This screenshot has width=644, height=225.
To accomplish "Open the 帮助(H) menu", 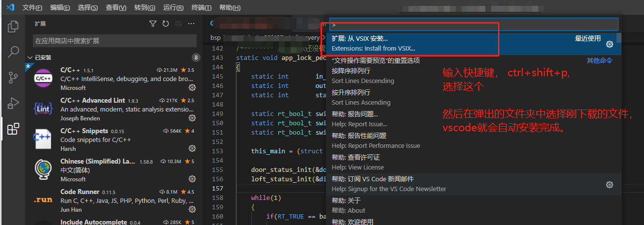I will [230, 8].
